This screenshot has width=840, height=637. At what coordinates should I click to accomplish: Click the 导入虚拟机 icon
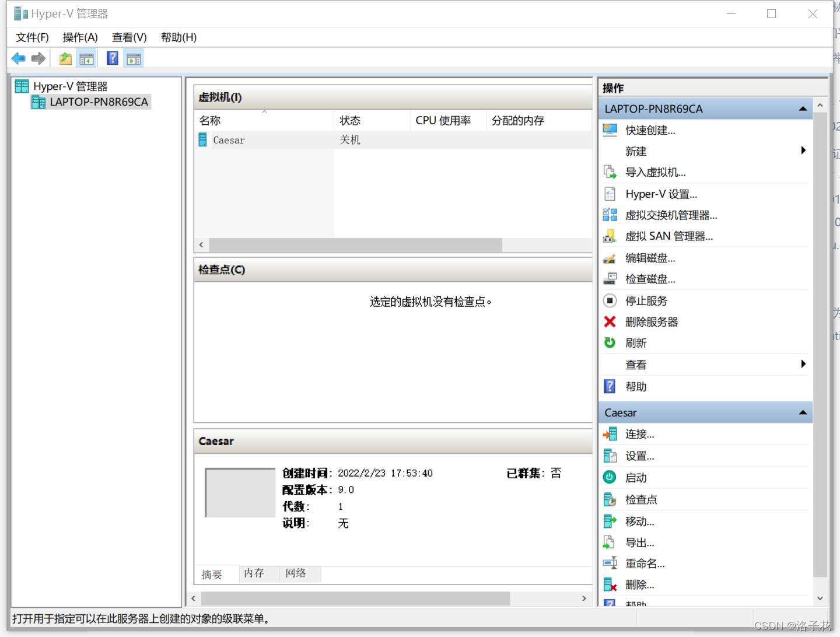[610, 172]
